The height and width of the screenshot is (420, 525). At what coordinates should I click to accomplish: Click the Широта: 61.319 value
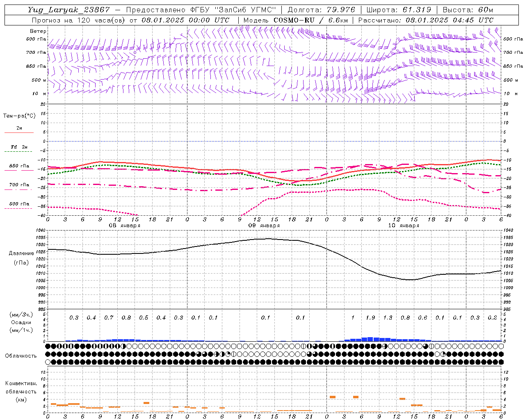[399, 10]
